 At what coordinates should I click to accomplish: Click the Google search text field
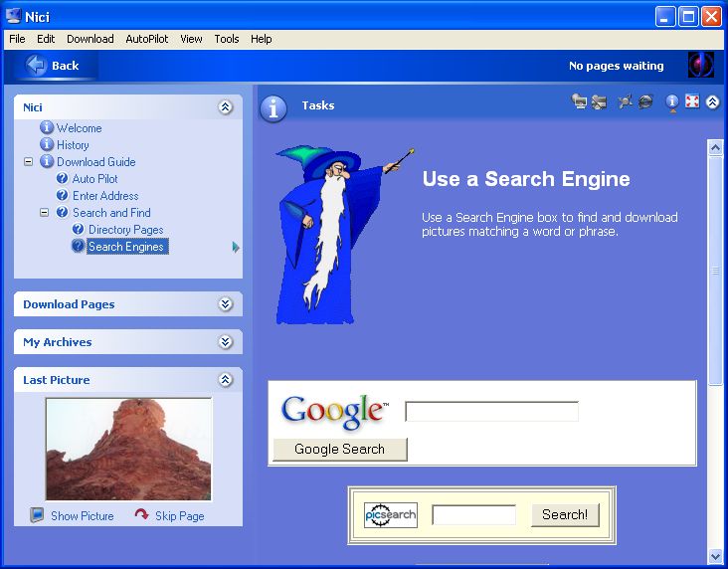click(491, 411)
